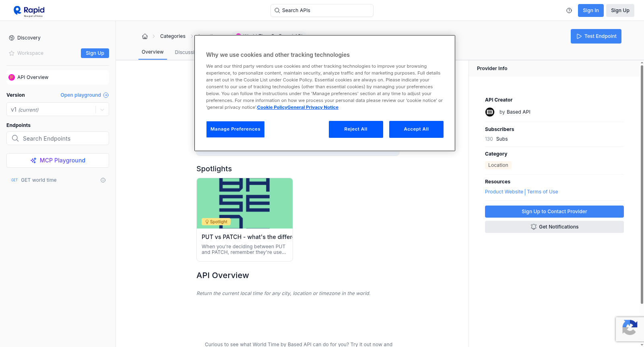Image resolution: width=644 pixels, height=347 pixels.
Task: Open the Product Website link
Action: 504,192
